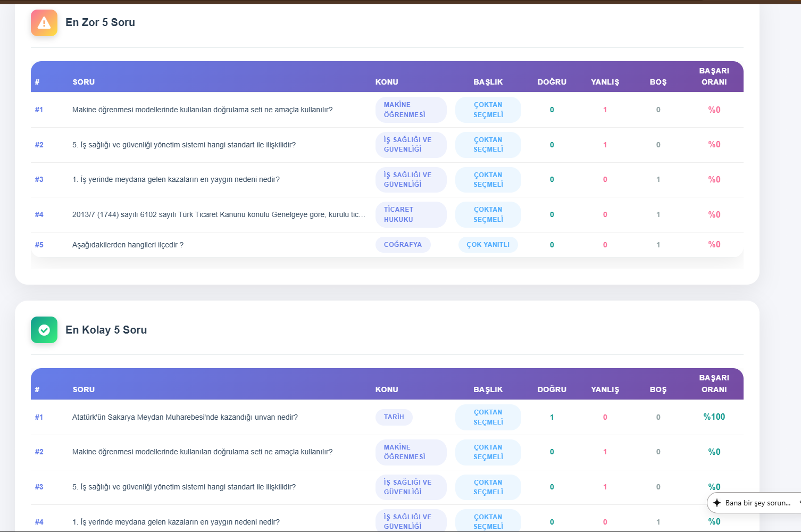Select the COĞRAFYA topic badge

point(403,245)
